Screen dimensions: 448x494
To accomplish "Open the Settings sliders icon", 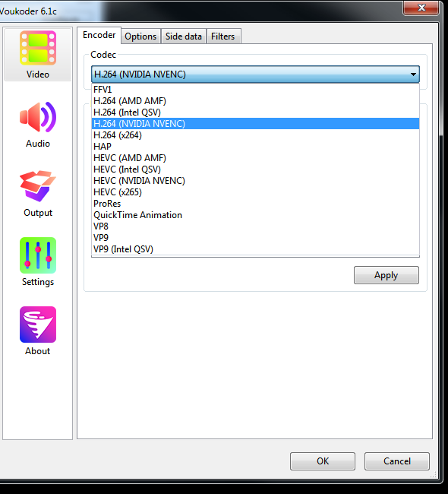I will (x=38, y=255).
